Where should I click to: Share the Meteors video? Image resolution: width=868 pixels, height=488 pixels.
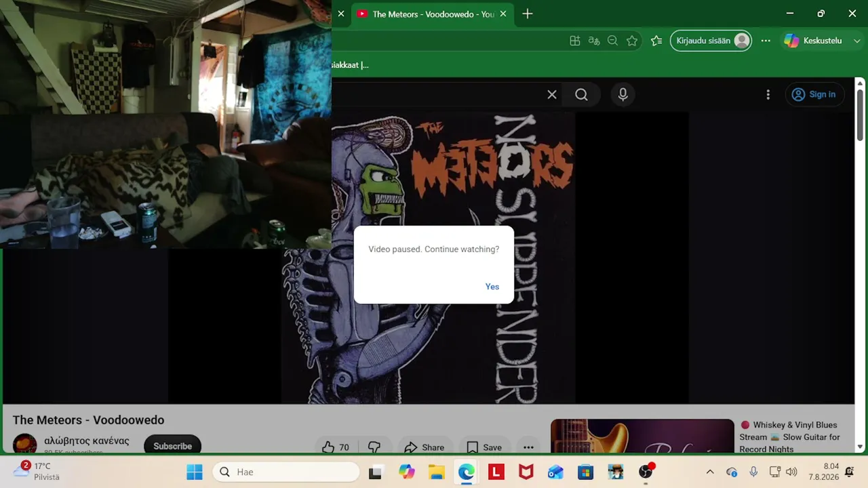(424, 447)
